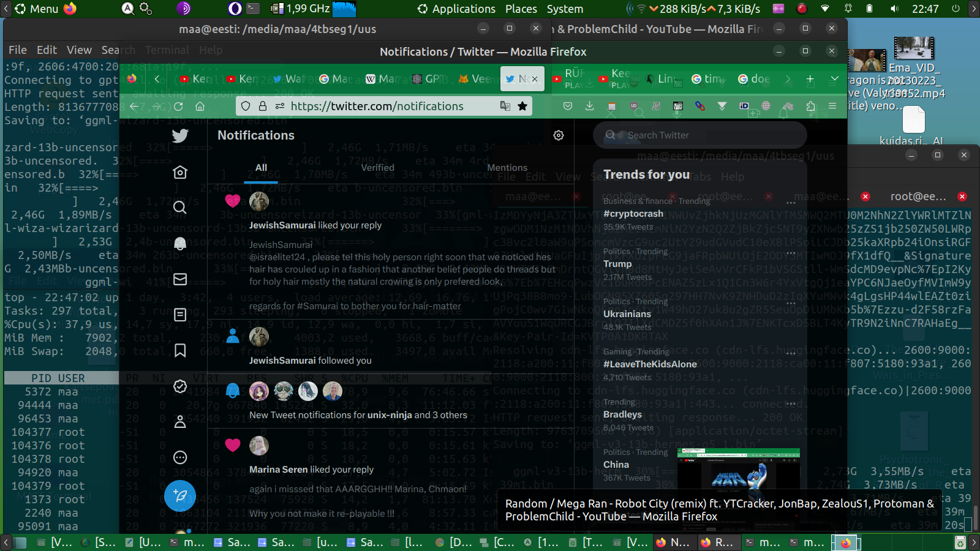Open Messages envelope in Twitter sidebar

click(x=180, y=279)
